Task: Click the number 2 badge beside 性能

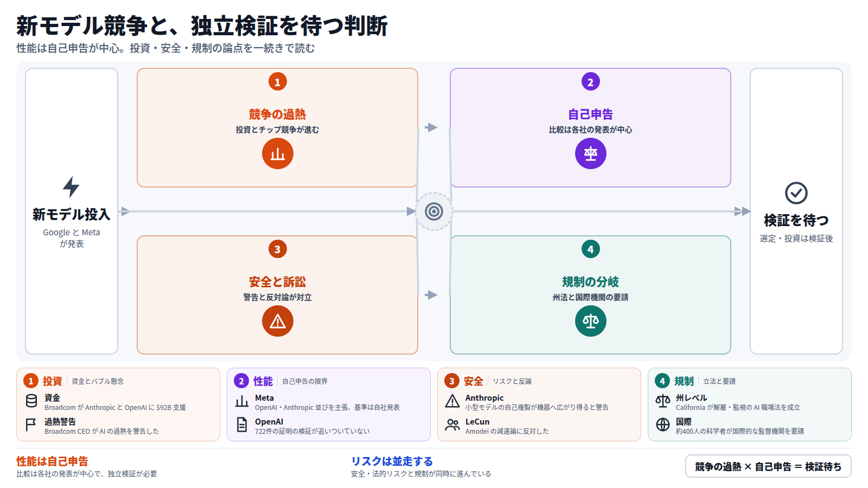Action: (x=241, y=381)
